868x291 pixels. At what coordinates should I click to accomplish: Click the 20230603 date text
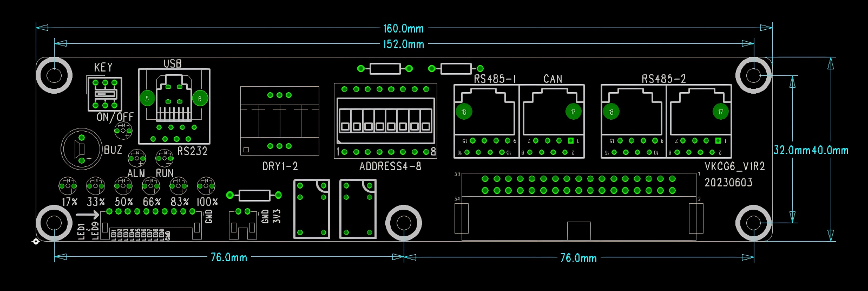pos(728,183)
